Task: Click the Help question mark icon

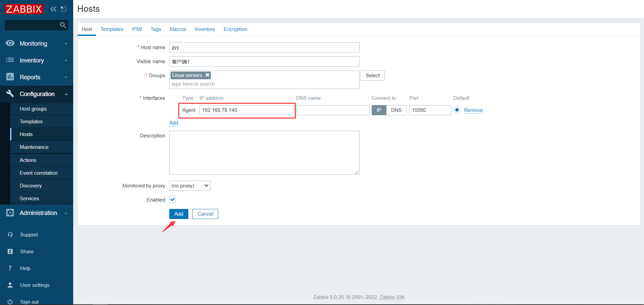Action: [10, 268]
